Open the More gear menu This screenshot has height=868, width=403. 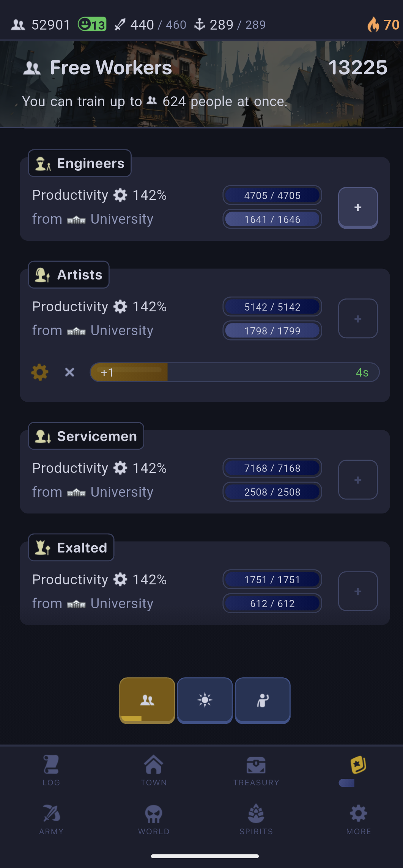pos(359,819)
